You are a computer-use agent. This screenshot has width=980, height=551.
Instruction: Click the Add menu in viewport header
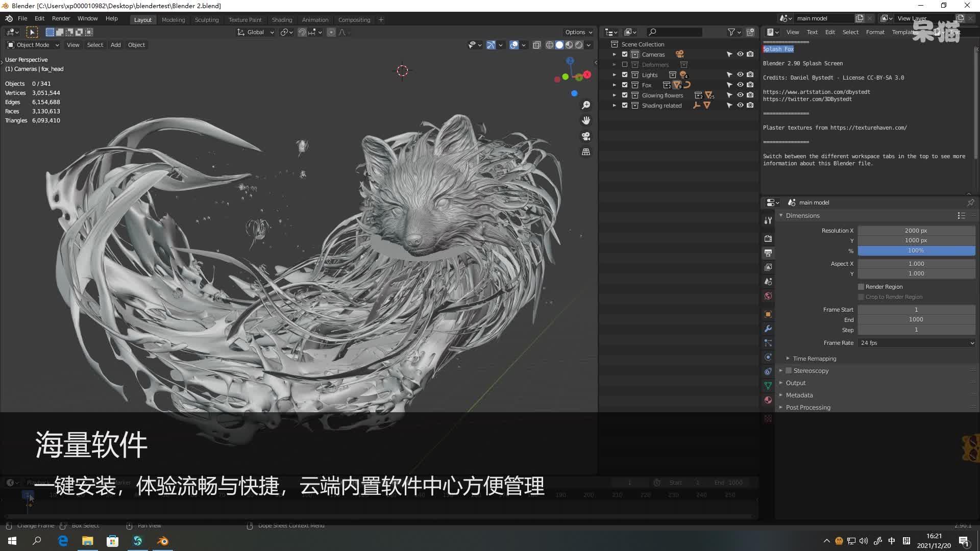pos(116,45)
